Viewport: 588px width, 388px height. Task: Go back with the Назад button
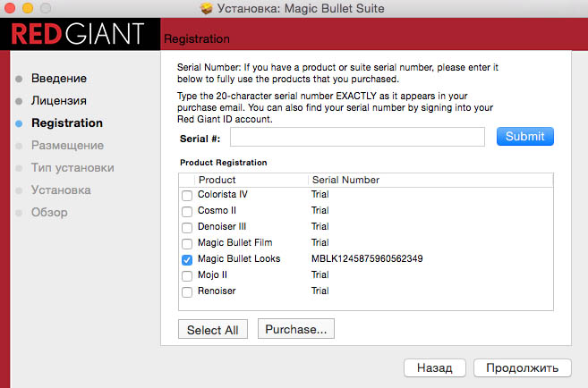point(435,367)
